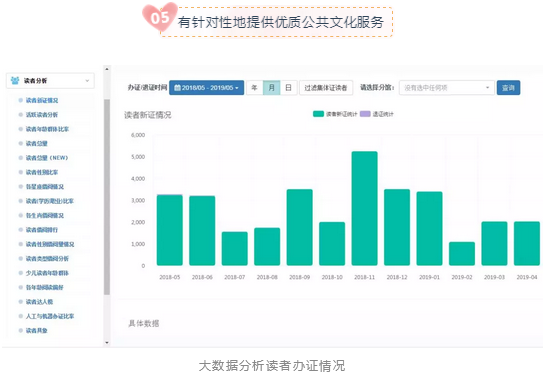Click the bullet icon beside 活跃读者分析

21,115
